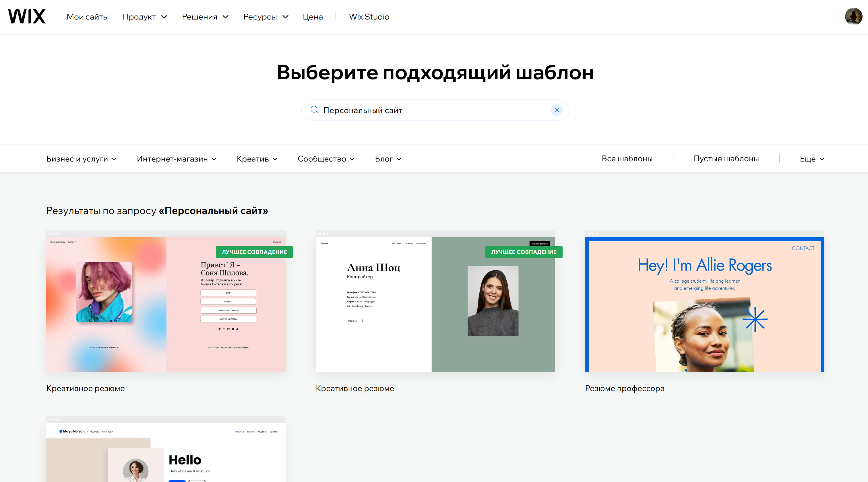Expand Креатив category
868x482 pixels.
pyautogui.click(x=257, y=159)
